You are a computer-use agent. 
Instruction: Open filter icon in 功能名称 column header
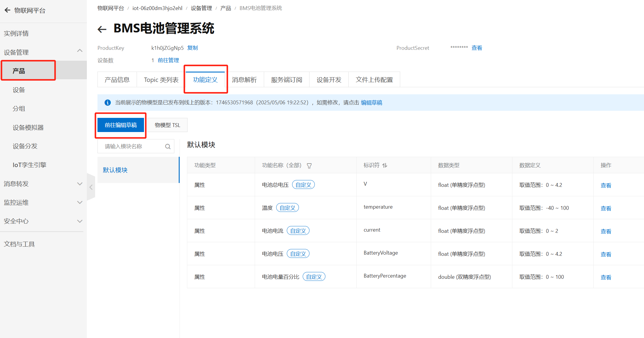pos(309,166)
